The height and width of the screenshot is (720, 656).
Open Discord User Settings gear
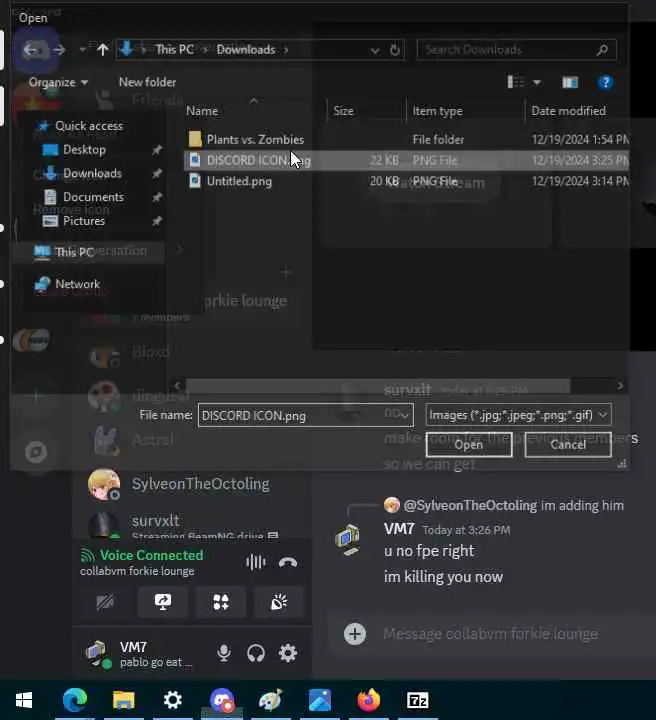[x=288, y=652]
